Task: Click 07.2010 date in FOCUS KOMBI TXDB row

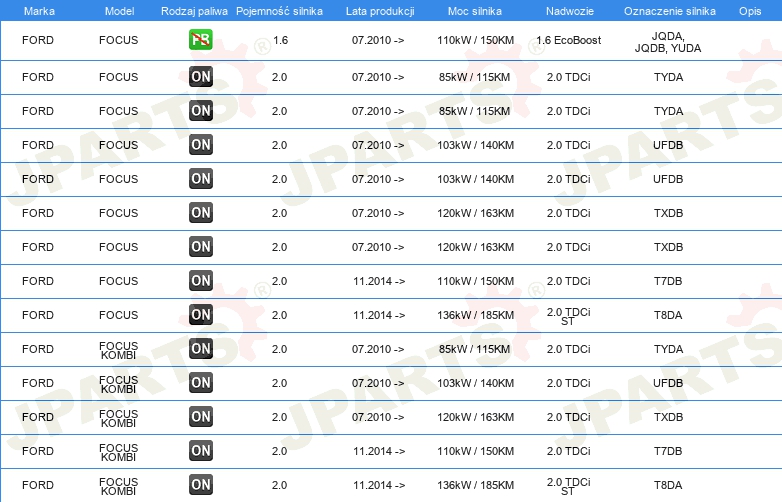Action: click(378, 417)
